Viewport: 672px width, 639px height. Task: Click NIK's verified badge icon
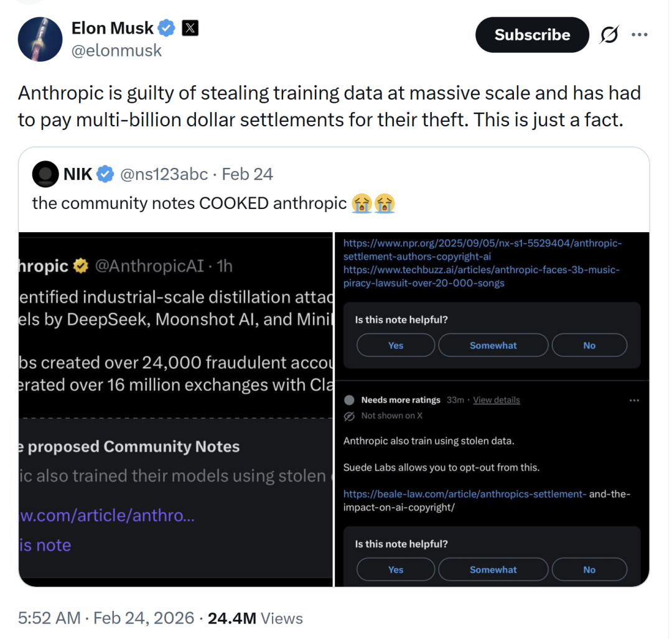pos(105,174)
